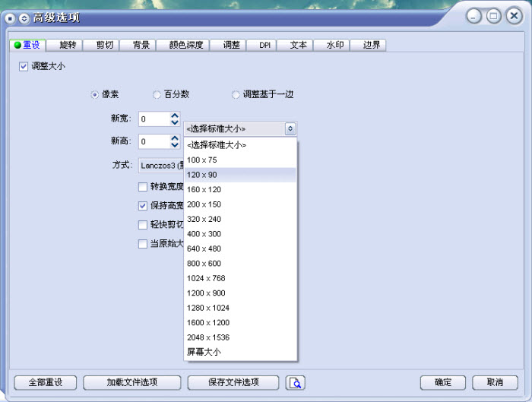
Task: Maximize the 高级选项 window
Action: point(494,16)
